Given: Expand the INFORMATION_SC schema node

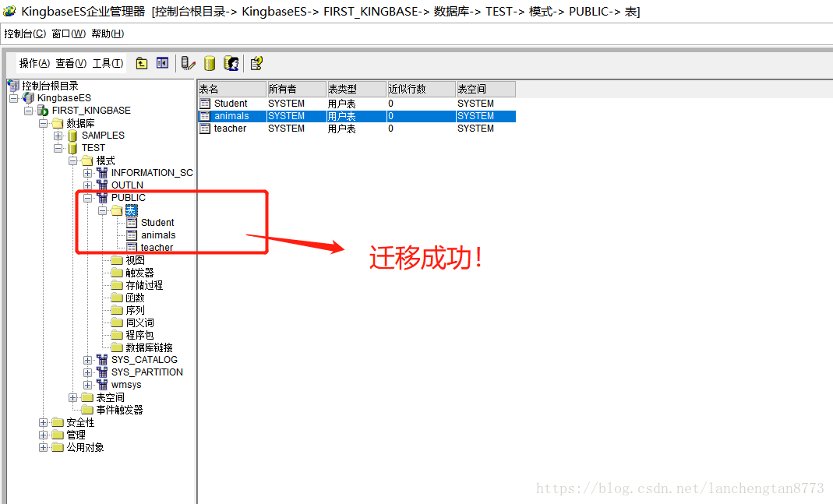Looking at the screenshot, I should click(87, 173).
